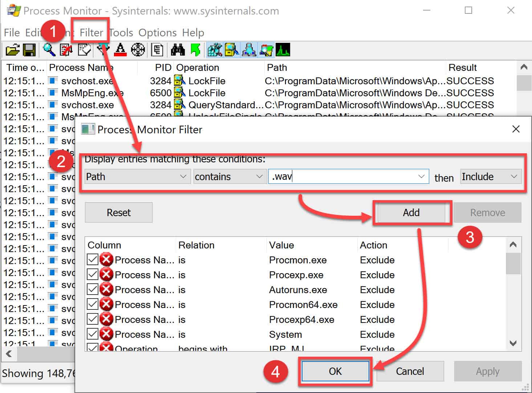Open the Include action dropdown
Viewport: 532px width, 393px height.
point(514,177)
